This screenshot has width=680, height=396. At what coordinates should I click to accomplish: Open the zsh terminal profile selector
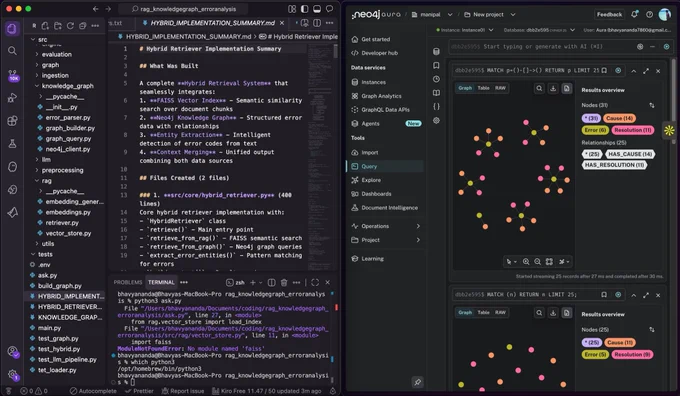pos(235,282)
